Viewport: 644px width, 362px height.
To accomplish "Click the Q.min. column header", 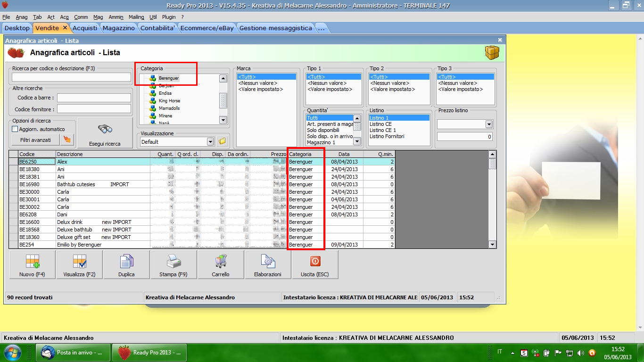I will coord(379,154).
